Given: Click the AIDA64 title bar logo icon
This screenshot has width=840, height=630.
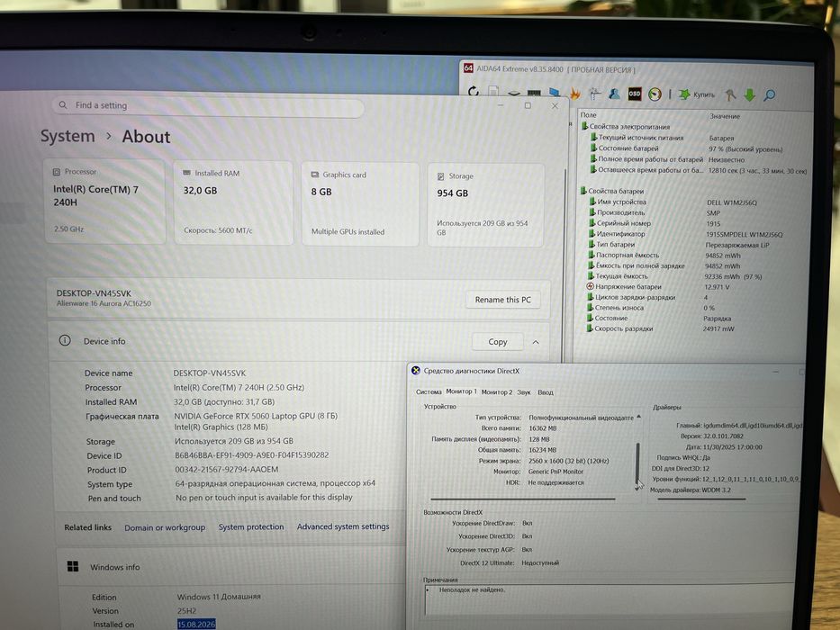Looking at the screenshot, I should pyautogui.click(x=468, y=68).
